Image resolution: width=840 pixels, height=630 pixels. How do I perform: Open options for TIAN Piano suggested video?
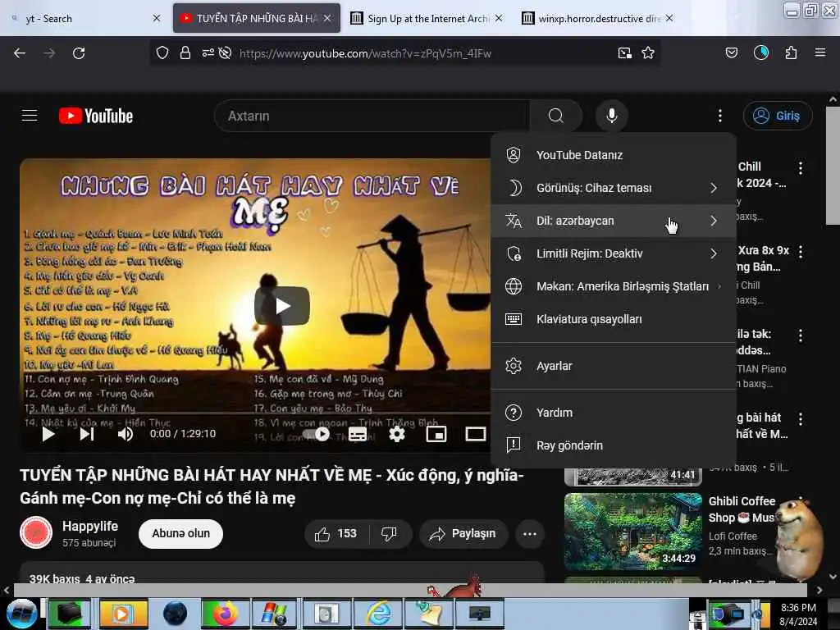coord(801,336)
